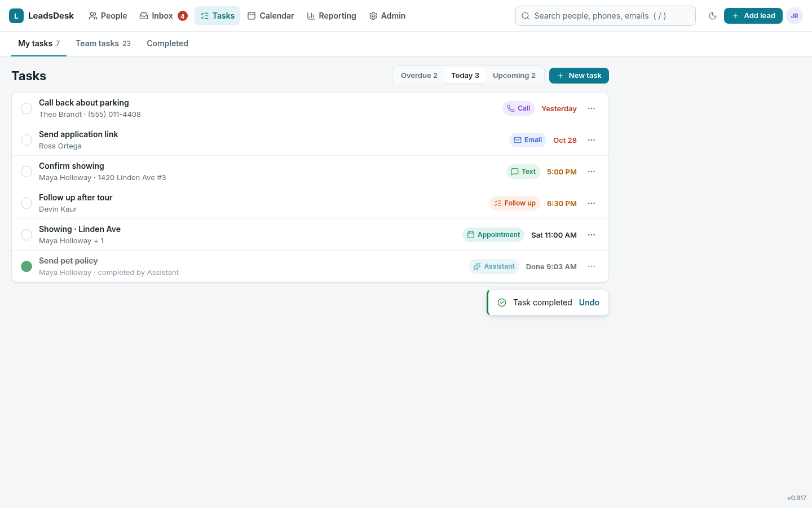Select the My tasks tab
The image size is (812, 508).
click(39, 43)
